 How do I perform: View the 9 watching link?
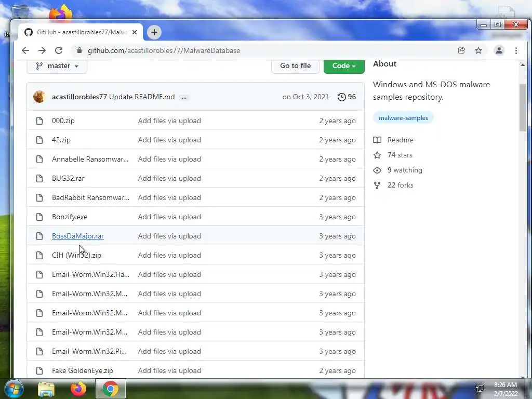(405, 170)
